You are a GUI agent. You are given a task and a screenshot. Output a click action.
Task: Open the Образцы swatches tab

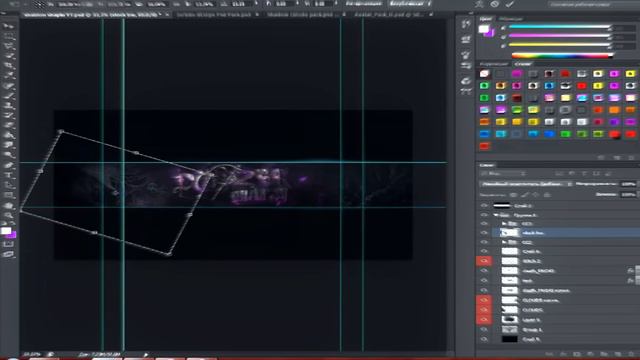511,19
